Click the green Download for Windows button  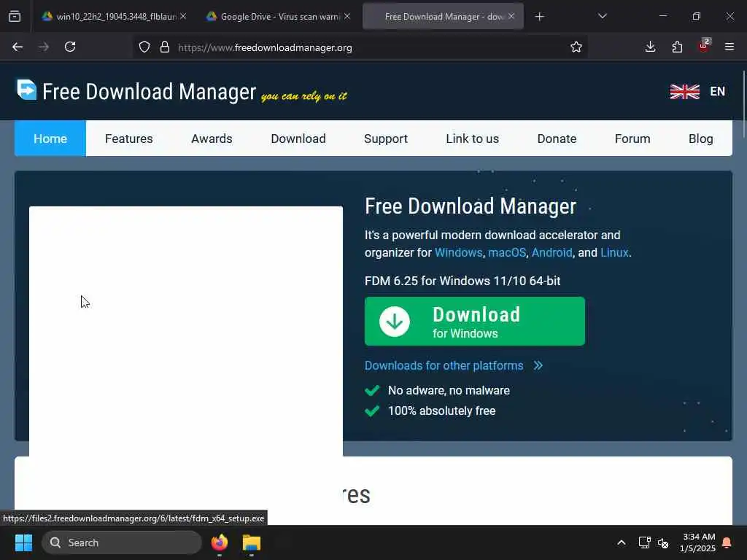click(x=474, y=322)
